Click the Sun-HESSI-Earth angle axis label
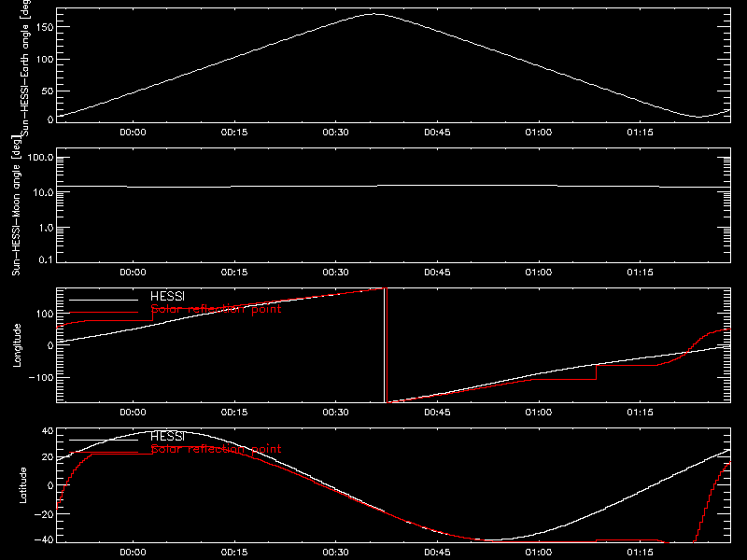The width and height of the screenshot is (747, 560). 25,66
